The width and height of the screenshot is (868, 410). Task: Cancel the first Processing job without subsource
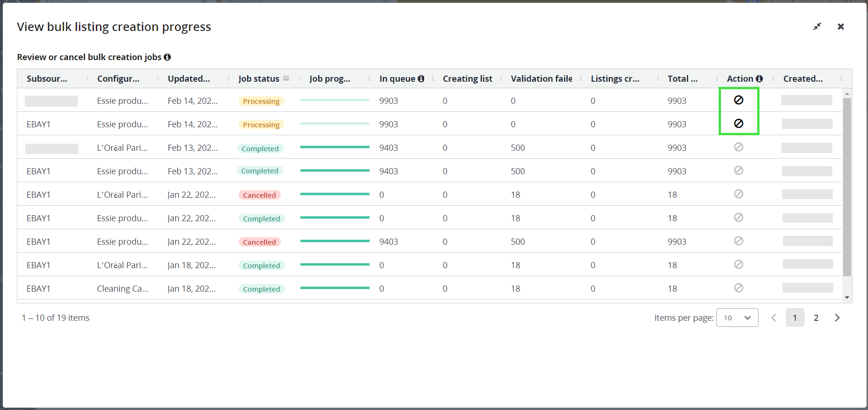click(x=738, y=100)
